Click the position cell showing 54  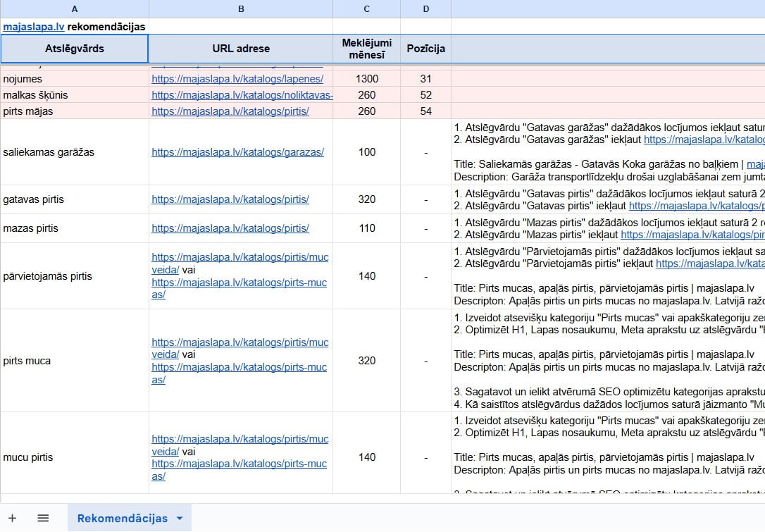pyautogui.click(x=425, y=111)
